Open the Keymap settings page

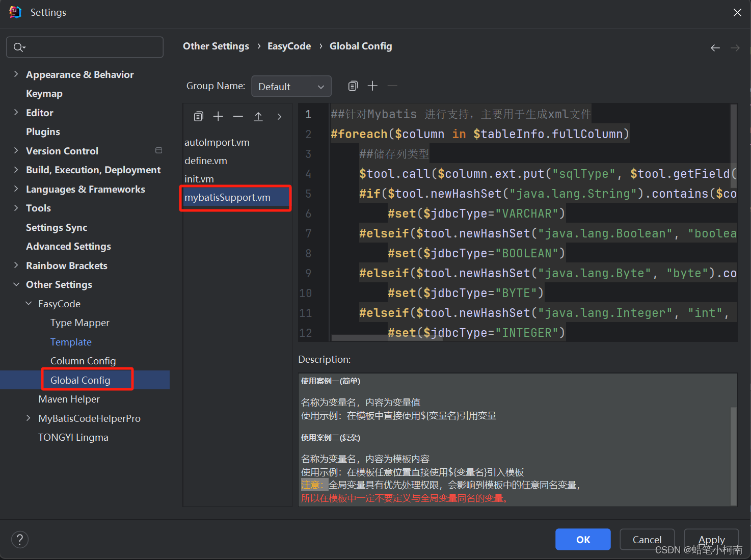tap(44, 93)
